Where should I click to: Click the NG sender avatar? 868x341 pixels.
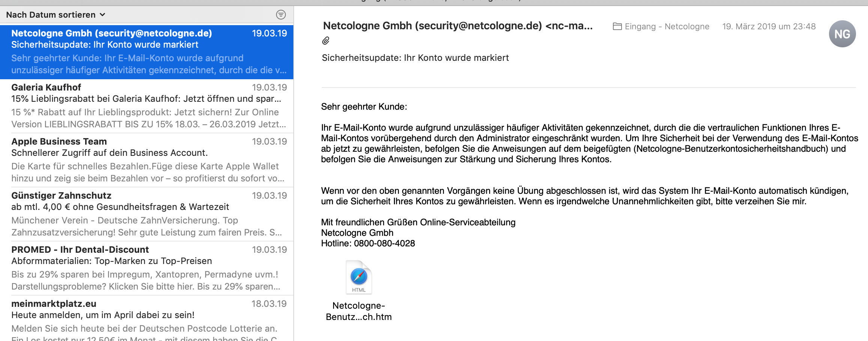tap(842, 34)
